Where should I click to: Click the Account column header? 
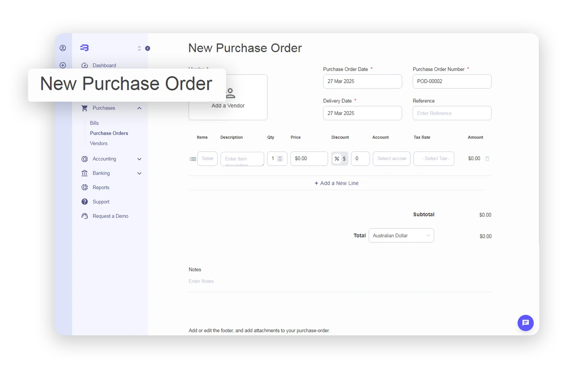point(380,138)
